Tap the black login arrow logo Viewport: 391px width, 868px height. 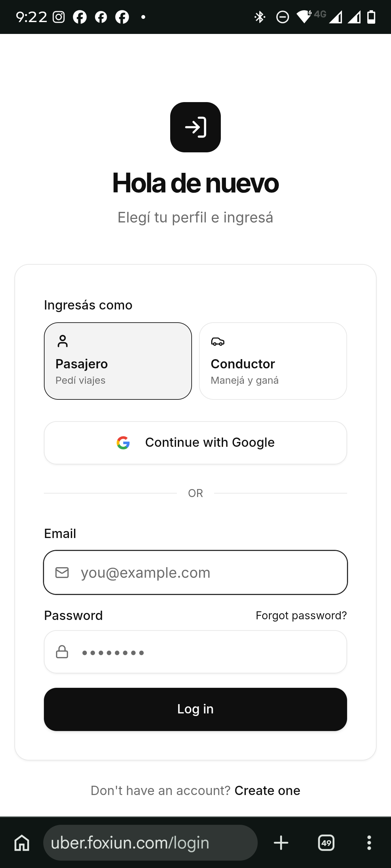pos(195,127)
